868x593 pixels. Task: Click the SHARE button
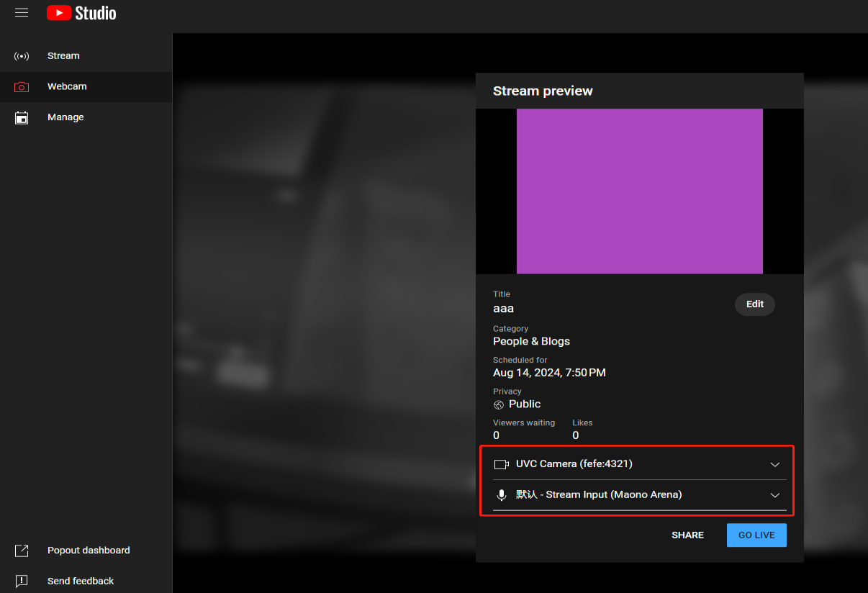point(687,535)
